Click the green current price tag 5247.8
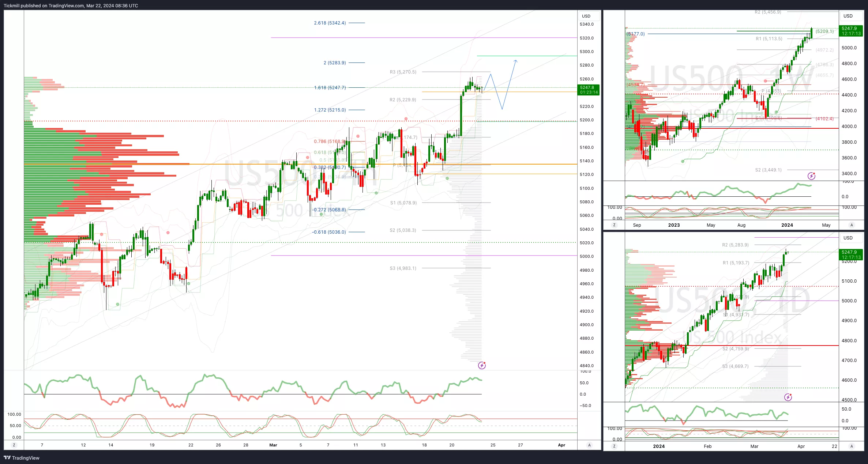Screen dimensions: 868x464 (x=589, y=90)
